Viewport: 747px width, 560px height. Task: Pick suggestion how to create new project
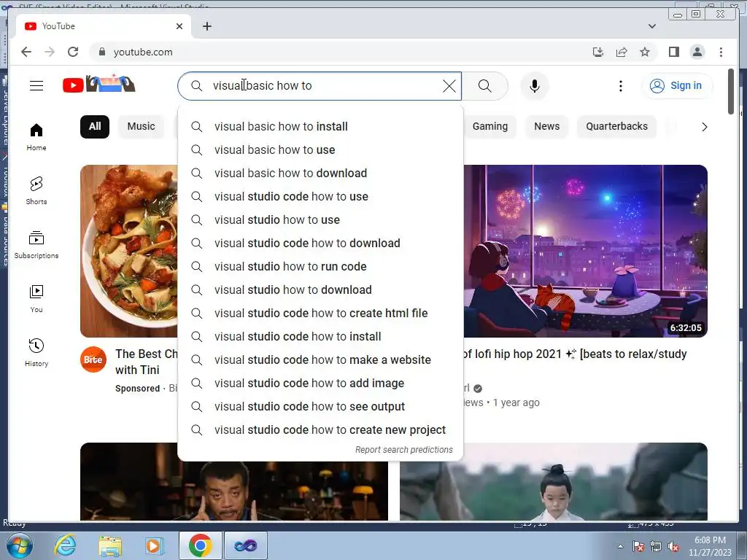click(x=320, y=430)
